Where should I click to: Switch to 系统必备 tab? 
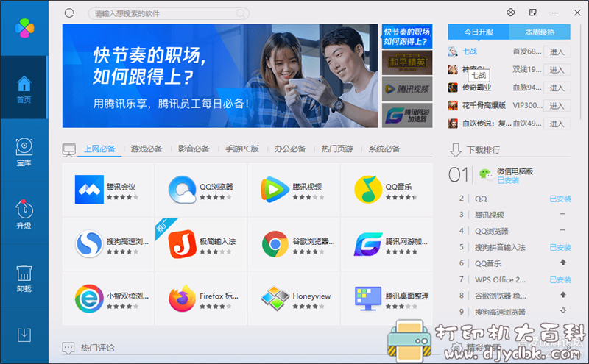(x=384, y=149)
